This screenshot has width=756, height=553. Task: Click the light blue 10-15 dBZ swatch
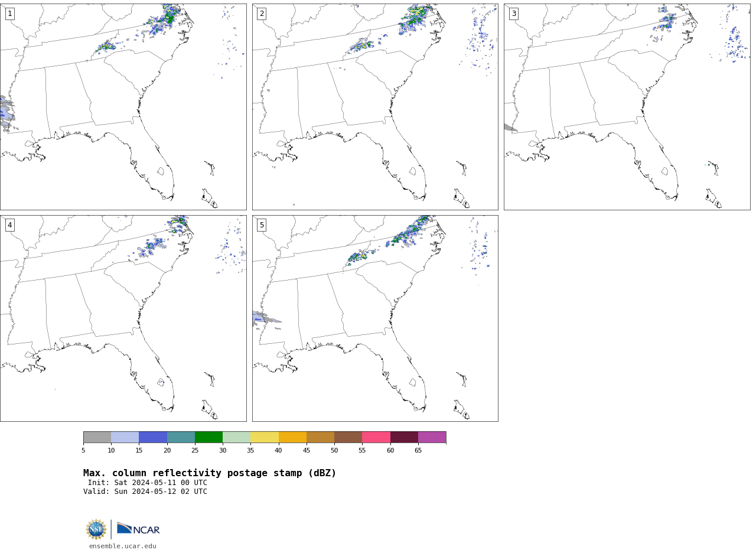(x=125, y=437)
